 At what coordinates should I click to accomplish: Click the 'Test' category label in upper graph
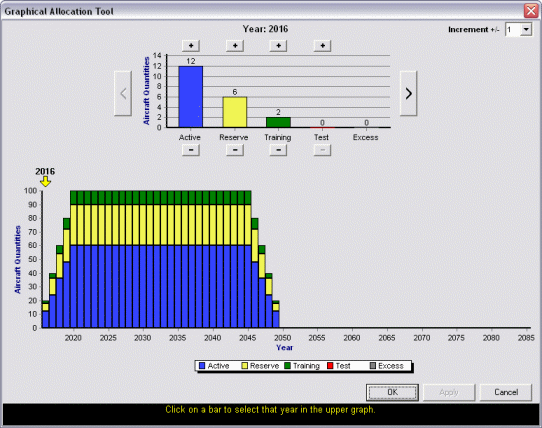pyautogui.click(x=321, y=137)
